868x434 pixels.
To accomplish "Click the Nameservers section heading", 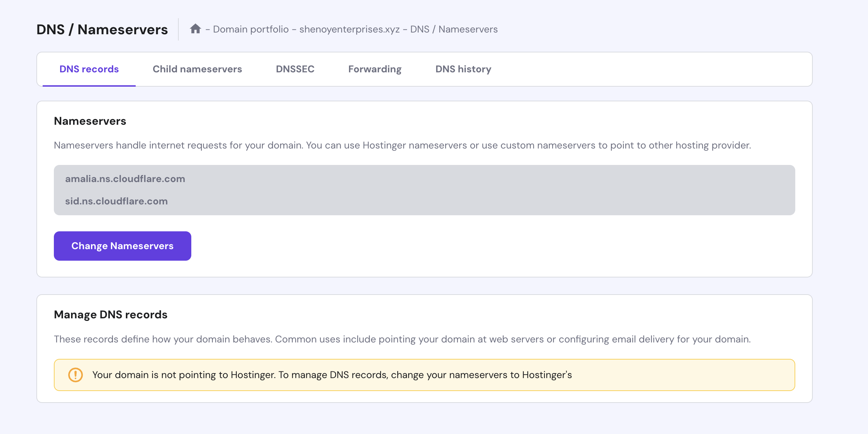I will [x=90, y=121].
